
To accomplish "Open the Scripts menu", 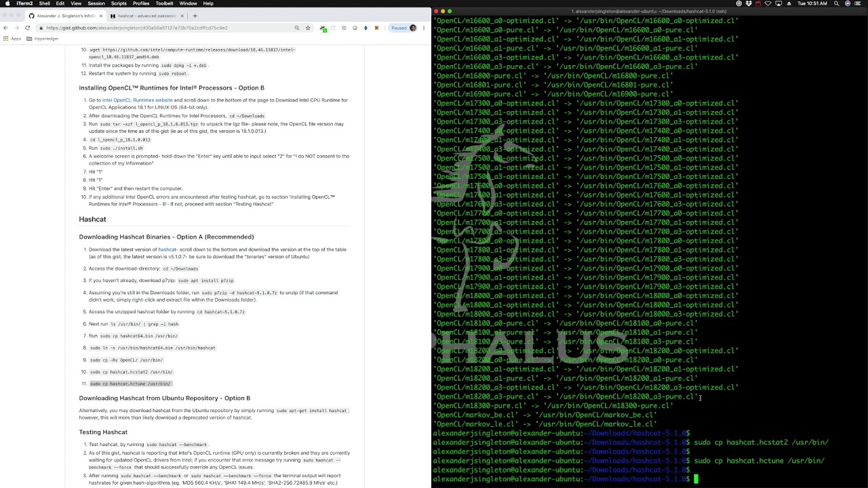I will coord(119,3).
